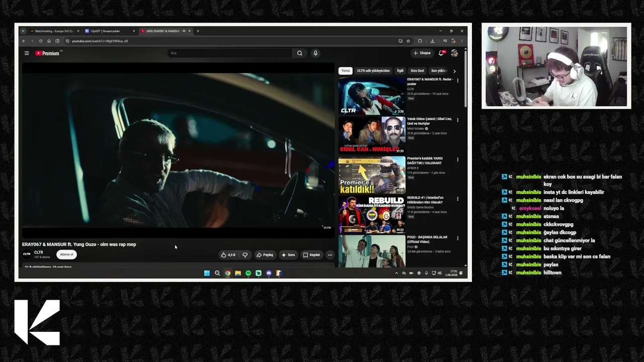Select the Tümü filter chip
The image size is (644, 362).
(346, 71)
